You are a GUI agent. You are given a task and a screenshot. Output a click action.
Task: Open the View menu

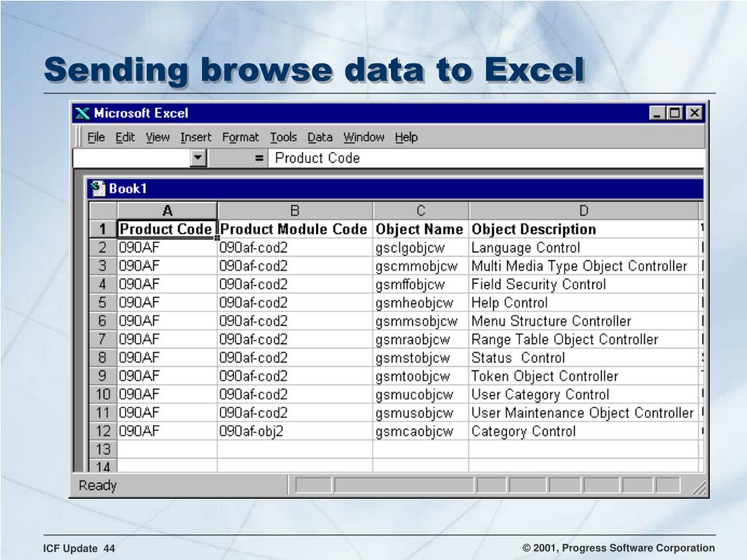(x=158, y=137)
